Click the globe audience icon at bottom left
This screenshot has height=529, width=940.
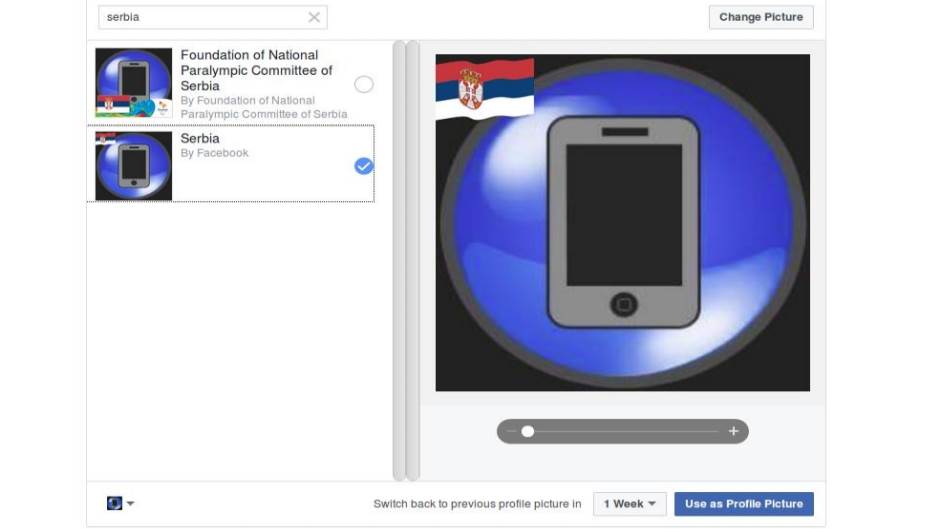coord(114,503)
